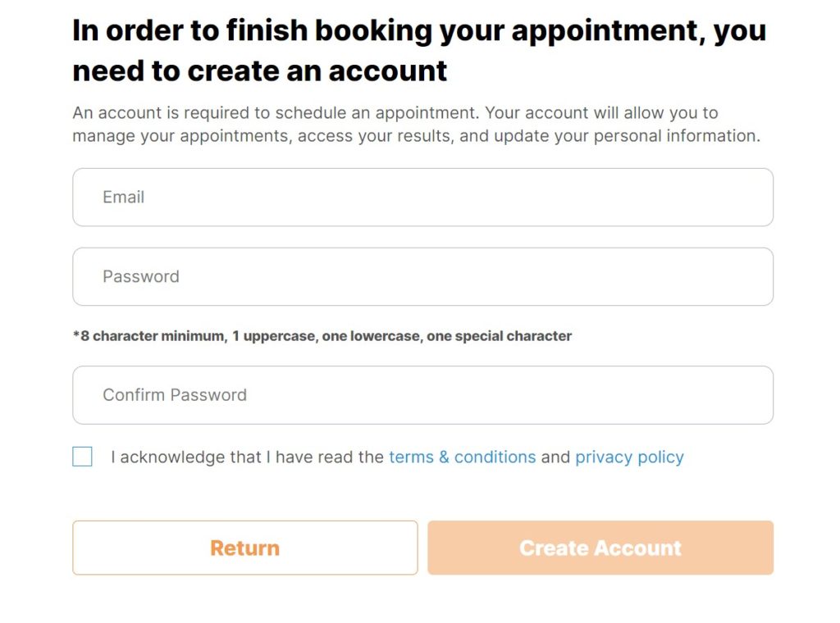
Task: Click the account description paragraph
Action: [416, 124]
